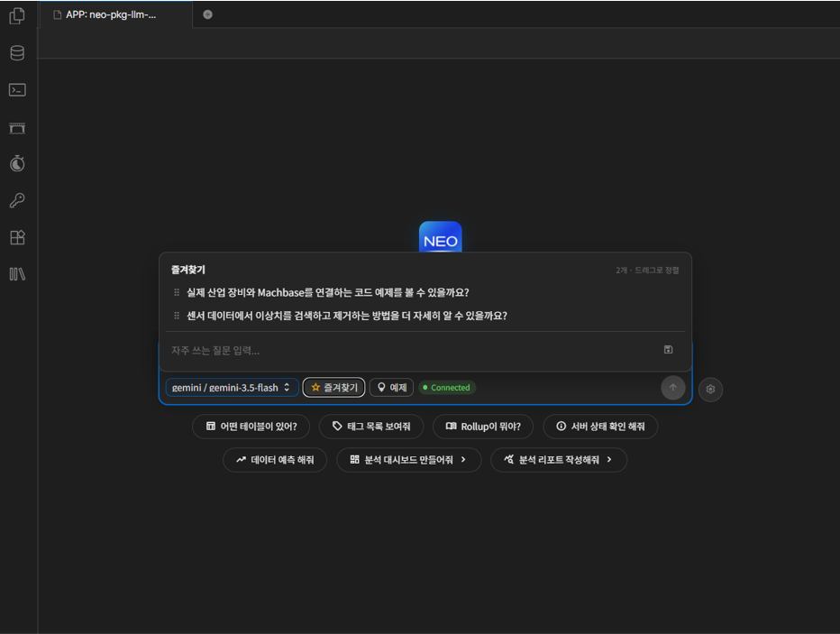Click suggestion 어떤 테이블이 있어?

[x=251, y=427]
